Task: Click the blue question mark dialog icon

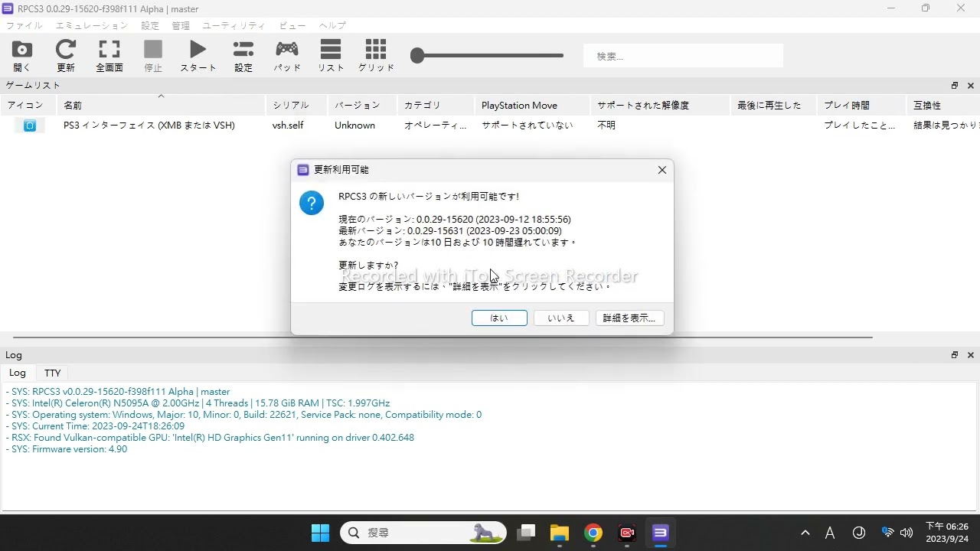Action: tap(312, 203)
